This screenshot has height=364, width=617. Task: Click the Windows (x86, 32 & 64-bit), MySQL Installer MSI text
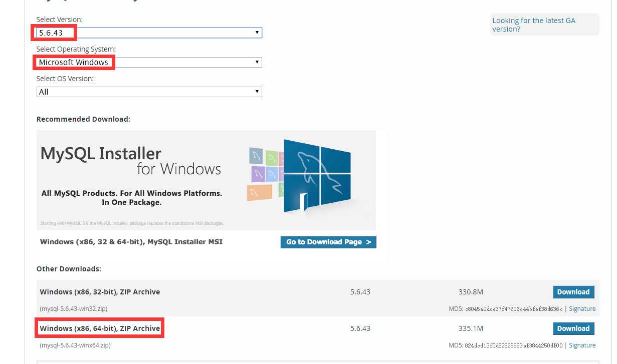131,242
